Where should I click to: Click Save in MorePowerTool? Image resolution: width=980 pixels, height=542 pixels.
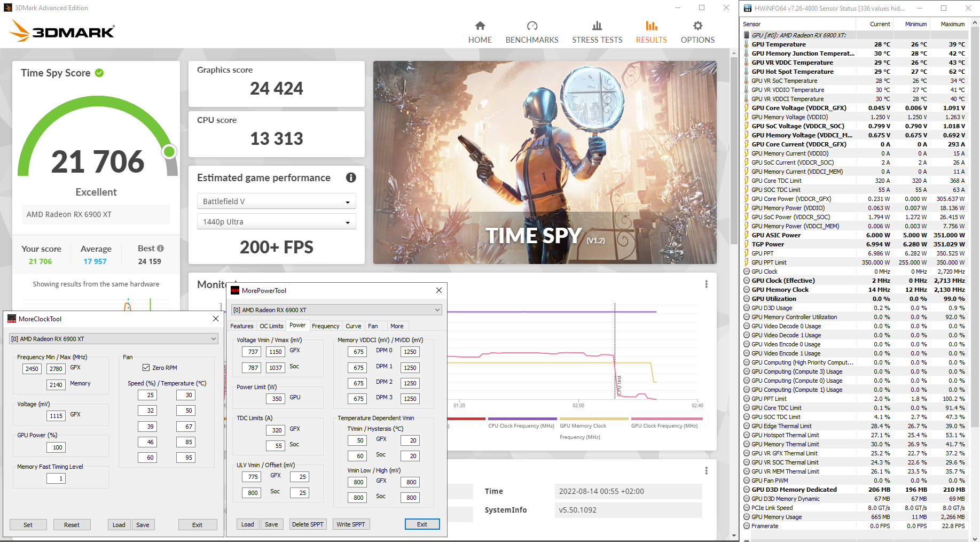click(x=271, y=524)
